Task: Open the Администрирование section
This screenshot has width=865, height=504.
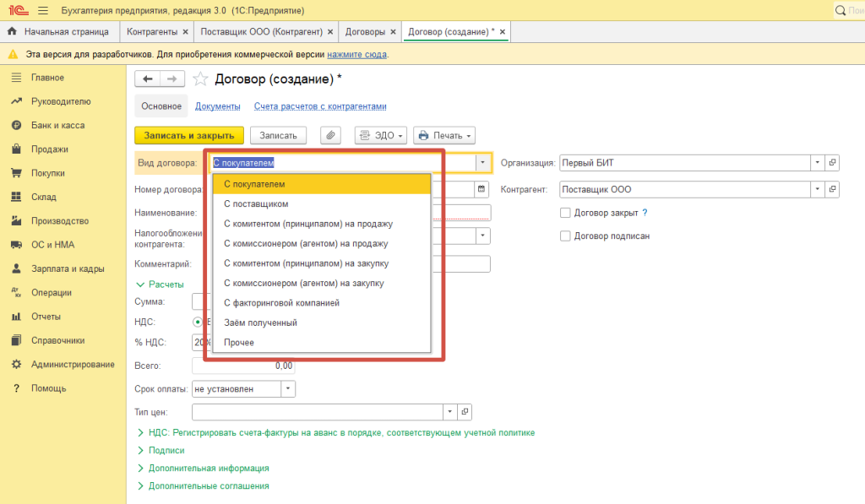Action: click(73, 365)
